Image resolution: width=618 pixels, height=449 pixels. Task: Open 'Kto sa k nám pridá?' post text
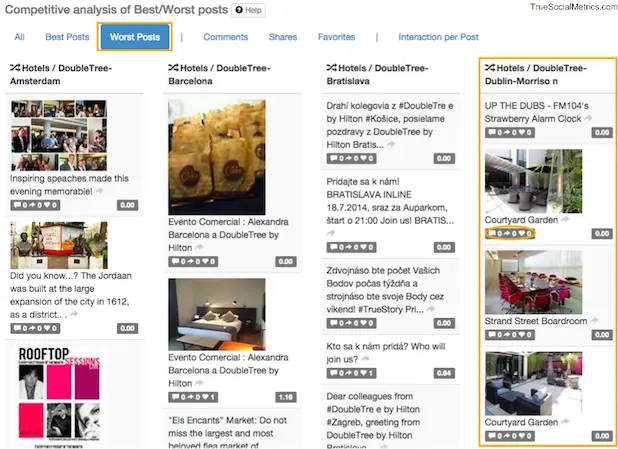pyautogui.click(x=385, y=353)
